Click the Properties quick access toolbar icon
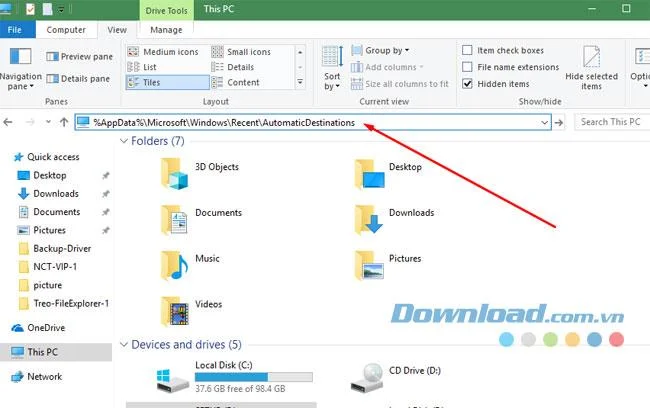This screenshot has height=408, width=650. (30, 9)
